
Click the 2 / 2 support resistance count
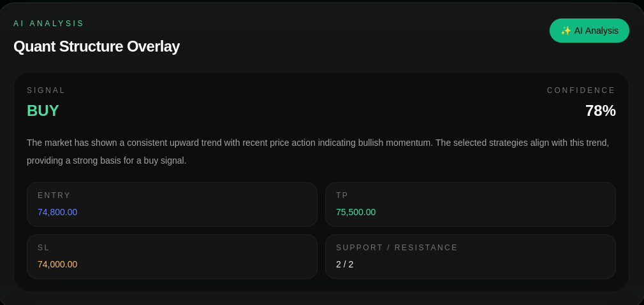point(344,264)
